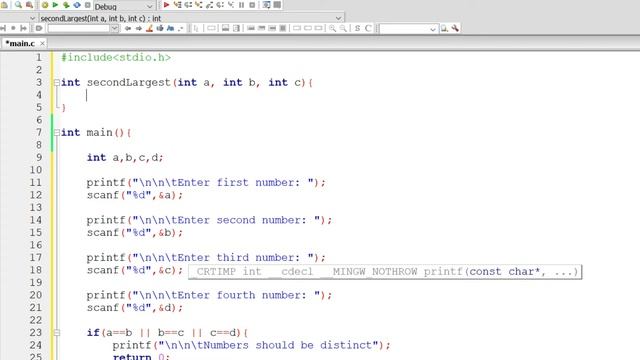Click line number 9 in the gutter
Screen dimensions: 640x360
[x=39, y=158]
